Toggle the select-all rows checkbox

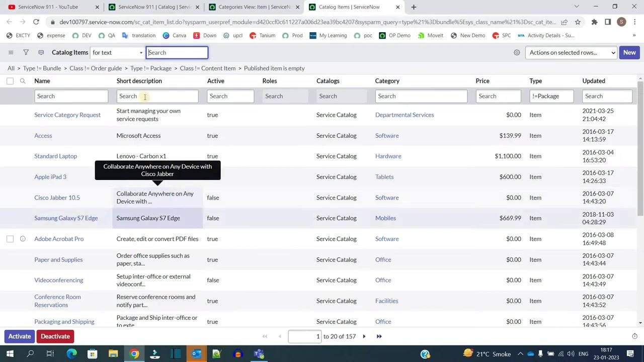10,81
